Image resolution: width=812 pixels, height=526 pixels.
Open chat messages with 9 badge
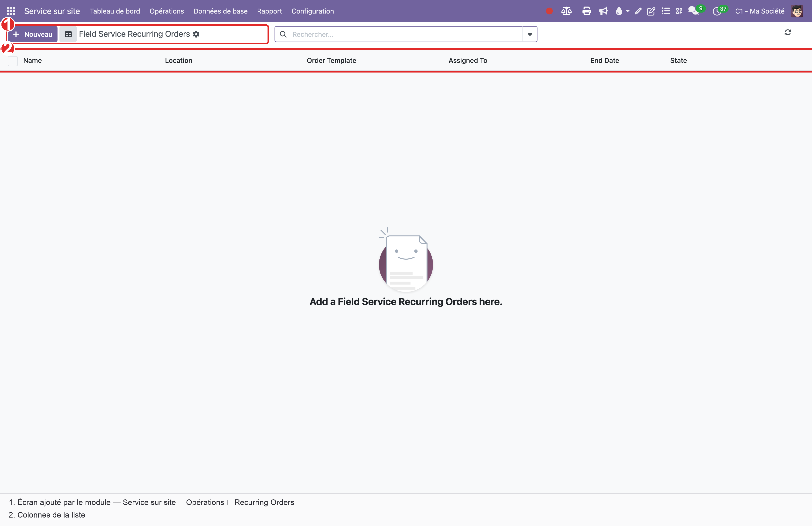click(x=696, y=10)
